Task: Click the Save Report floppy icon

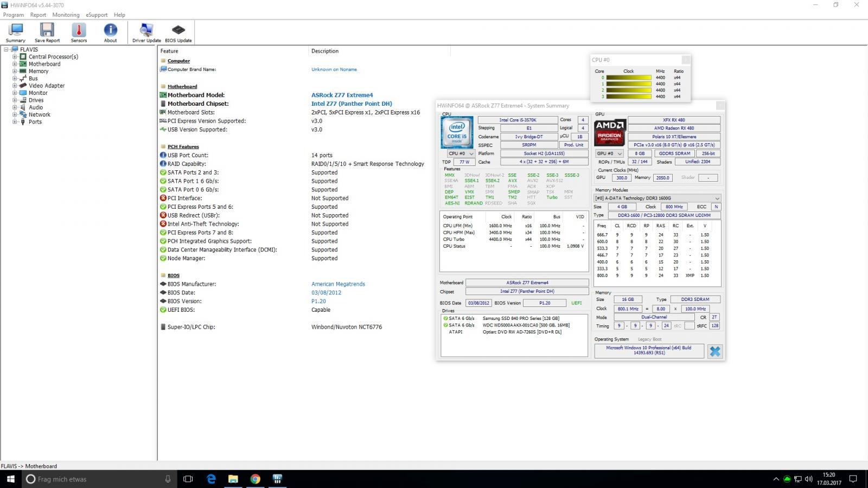Action: pyautogui.click(x=47, y=33)
